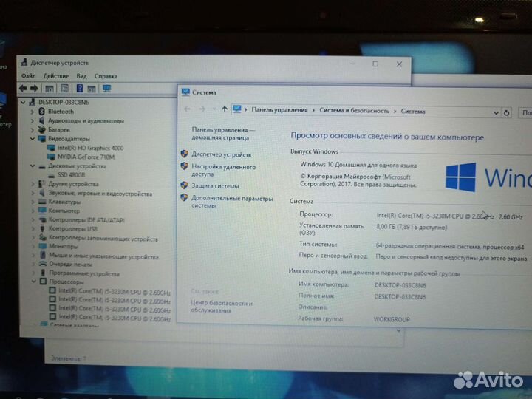This screenshot has width=532, height=399.
Task: Select the Bluetooth device category
Action: (x=61, y=112)
